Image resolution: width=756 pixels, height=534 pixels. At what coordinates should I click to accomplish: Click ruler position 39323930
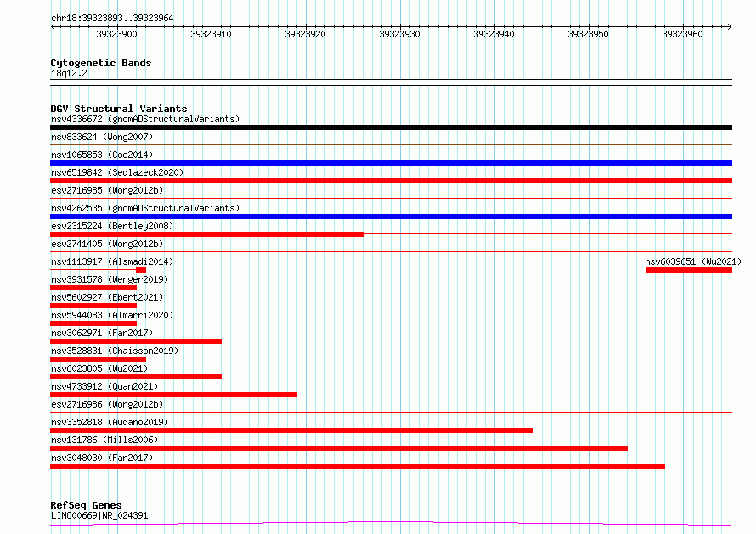click(399, 34)
